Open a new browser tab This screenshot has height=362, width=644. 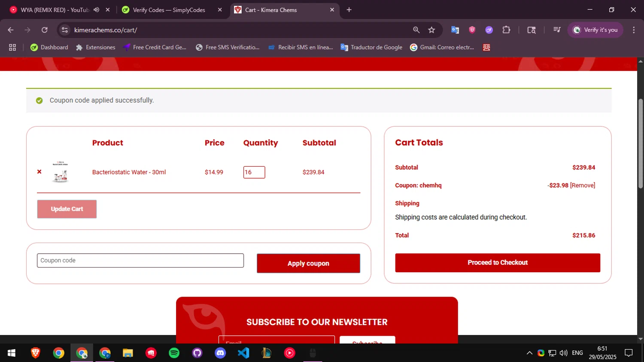349,10
